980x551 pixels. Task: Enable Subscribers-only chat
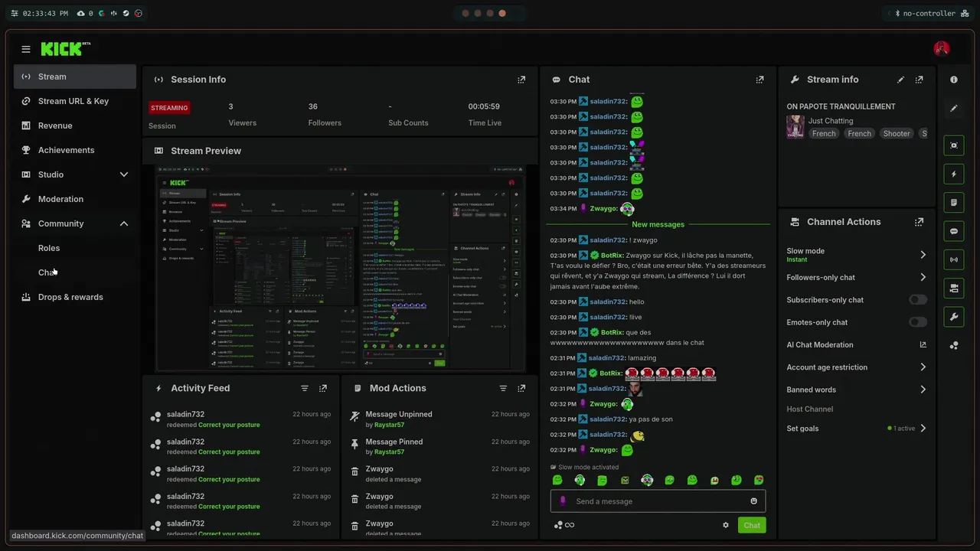coord(917,300)
